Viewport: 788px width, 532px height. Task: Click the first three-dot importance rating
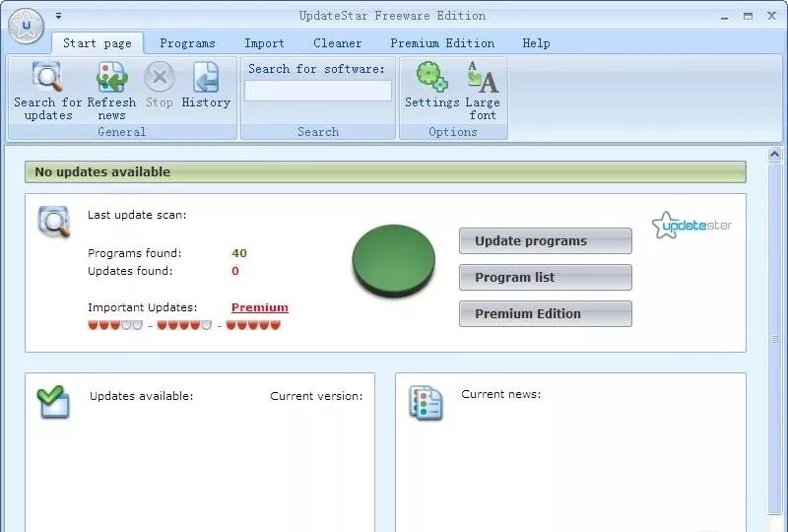(115, 325)
